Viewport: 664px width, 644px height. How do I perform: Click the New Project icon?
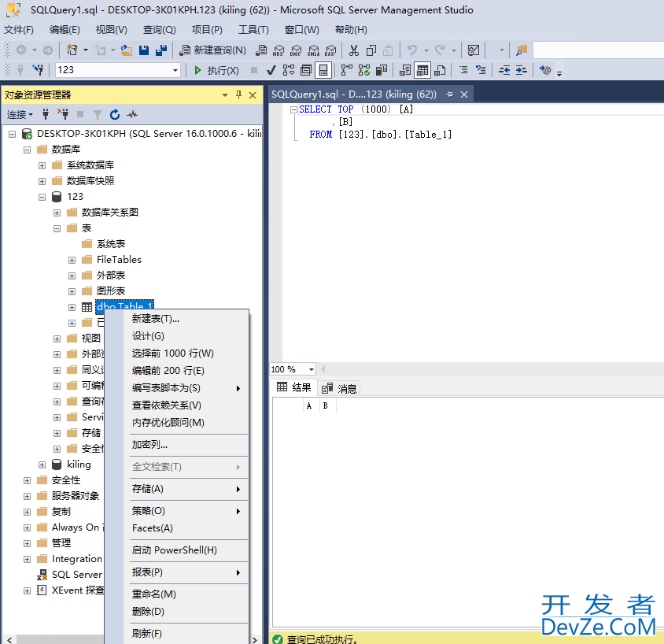[x=72, y=50]
